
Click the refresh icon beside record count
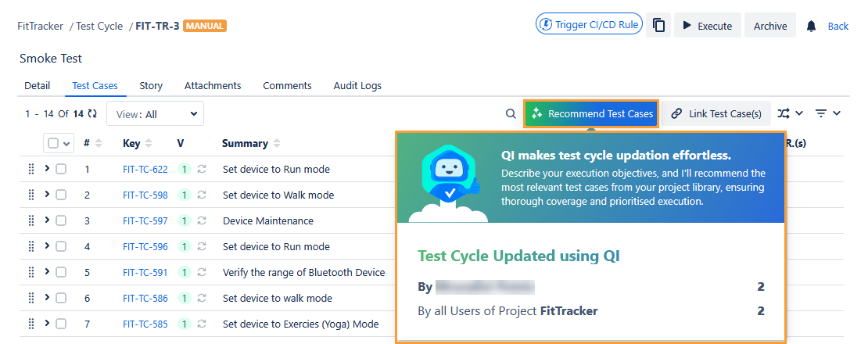click(x=92, y=114)
